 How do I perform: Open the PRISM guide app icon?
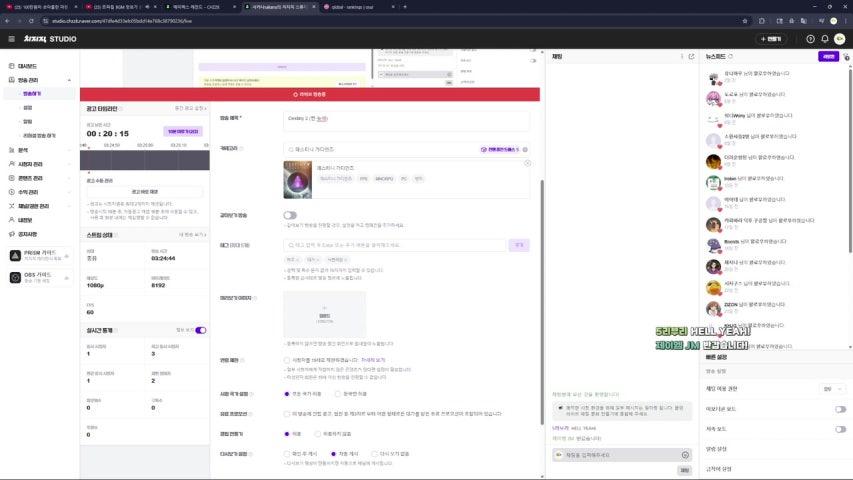[x=15, y=255]
